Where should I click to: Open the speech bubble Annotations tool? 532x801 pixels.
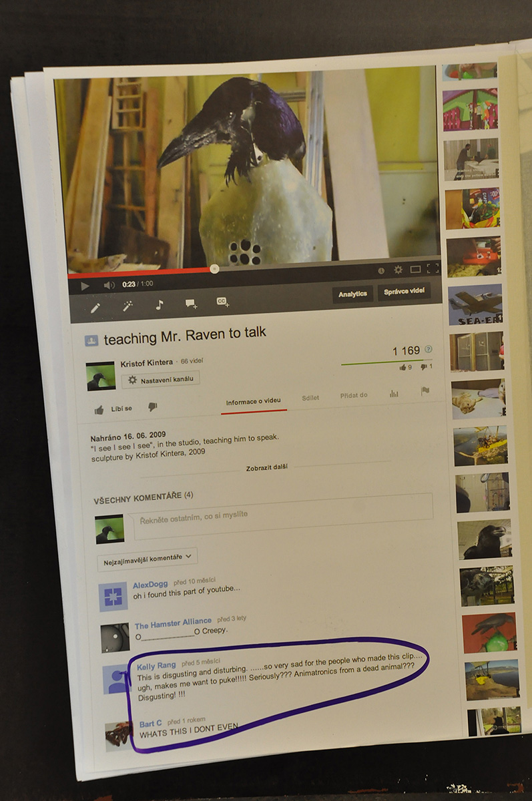(191, 304)
